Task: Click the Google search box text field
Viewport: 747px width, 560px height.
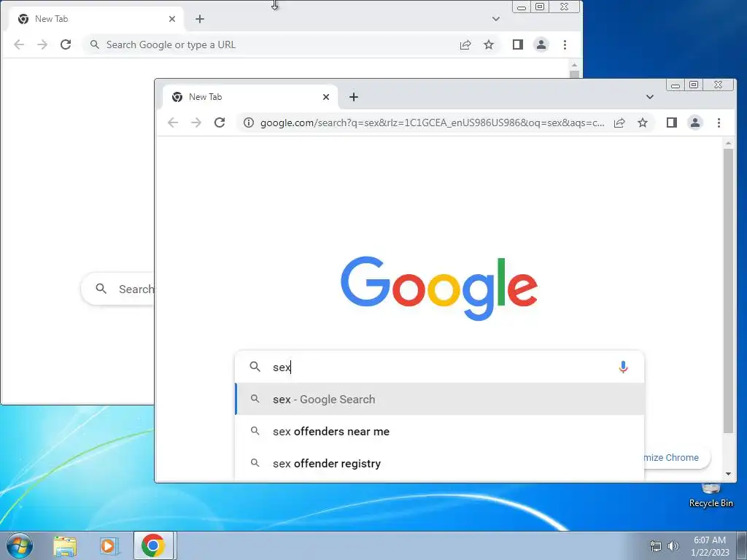Action: (x=440, y=367)
